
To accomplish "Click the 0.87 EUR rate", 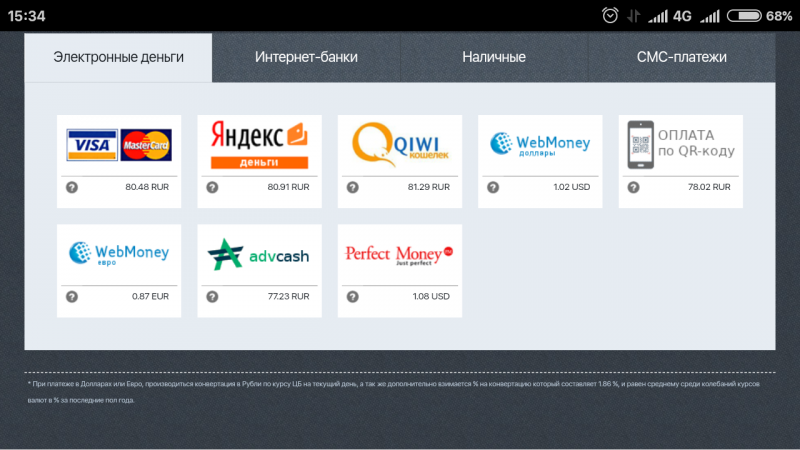I will click(x=150, y=296).
